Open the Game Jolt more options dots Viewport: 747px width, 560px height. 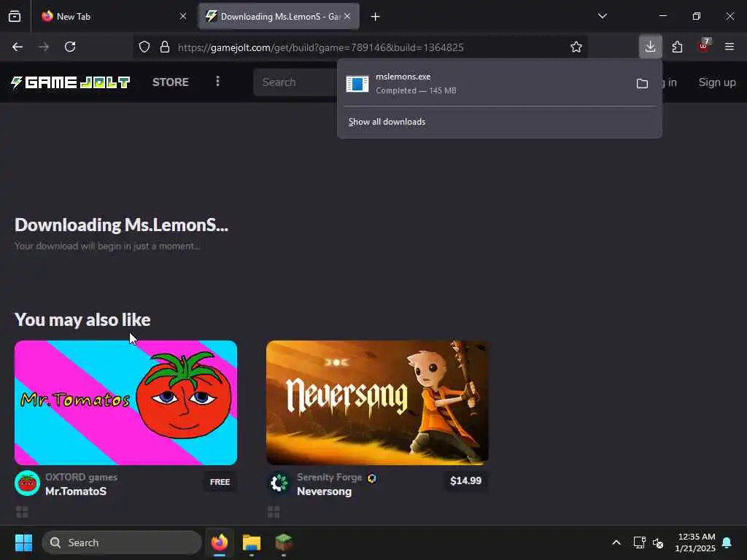pyautogui.click(x=217, y=82)
